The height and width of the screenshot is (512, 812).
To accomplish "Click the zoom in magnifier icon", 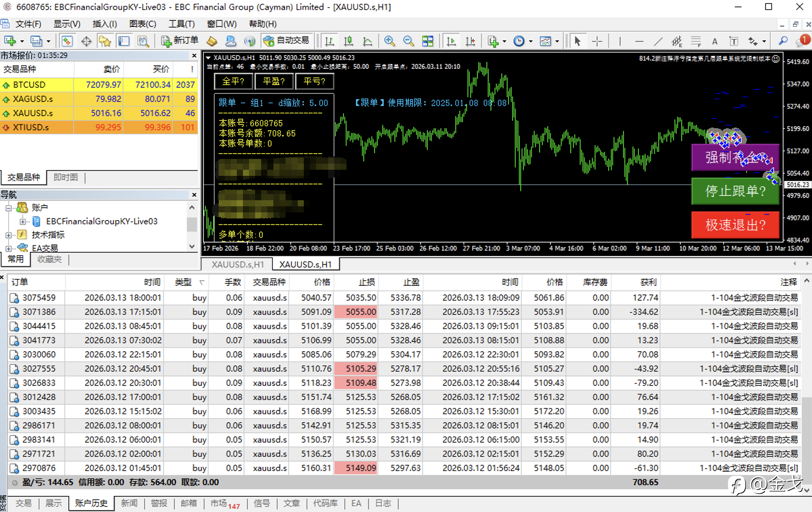I will click(x=389, y=41).
